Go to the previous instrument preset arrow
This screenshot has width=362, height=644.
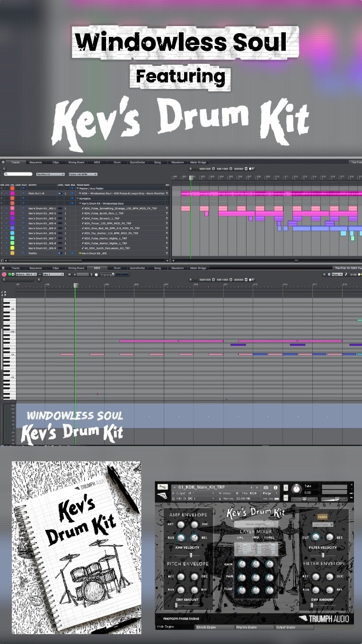[x=251, y=487]
